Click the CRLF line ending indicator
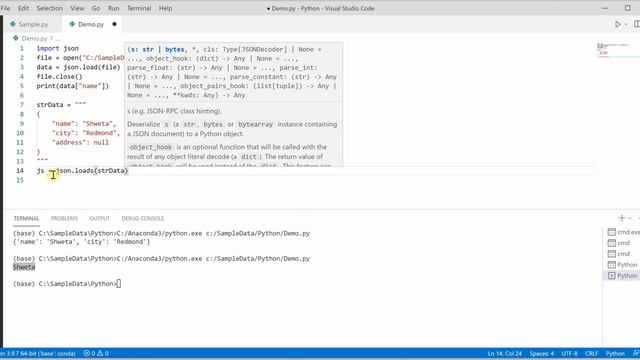The image size is (640, 360). tap(591, 353)
